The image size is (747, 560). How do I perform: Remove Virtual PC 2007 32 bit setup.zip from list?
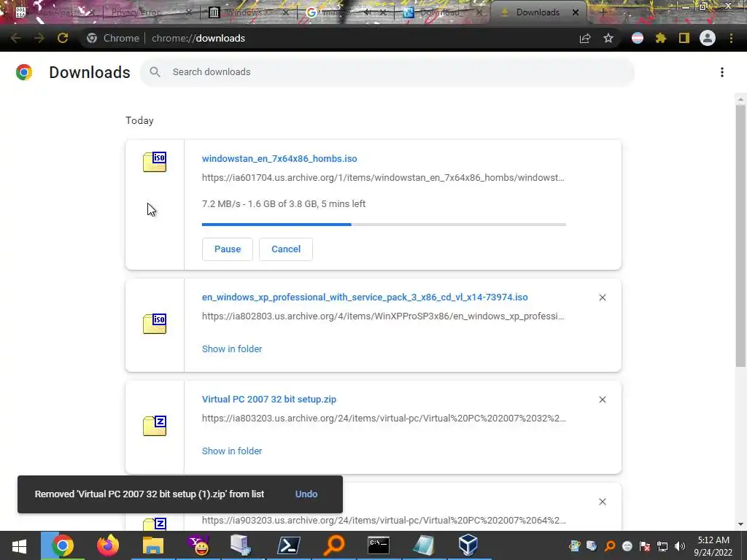[602, 400]
